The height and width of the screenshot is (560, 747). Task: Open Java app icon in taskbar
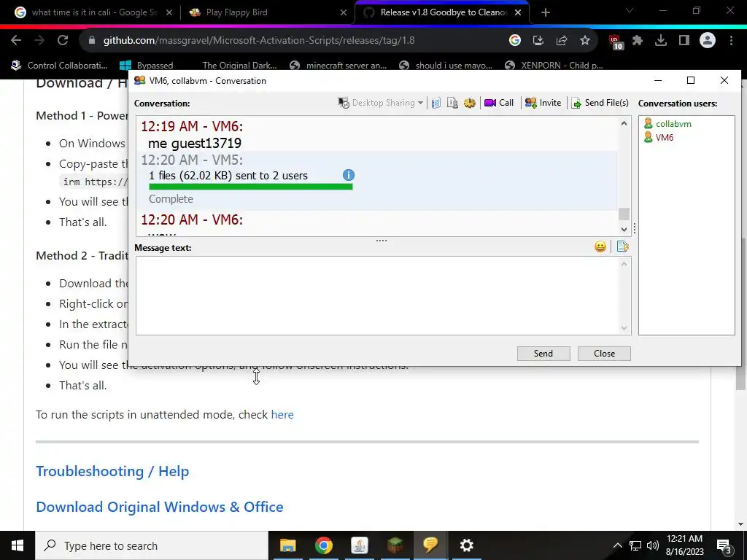359,545
